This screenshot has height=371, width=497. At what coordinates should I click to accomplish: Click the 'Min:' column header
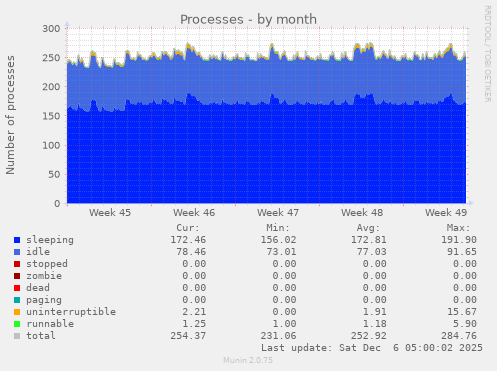click(x=278, y=228)
